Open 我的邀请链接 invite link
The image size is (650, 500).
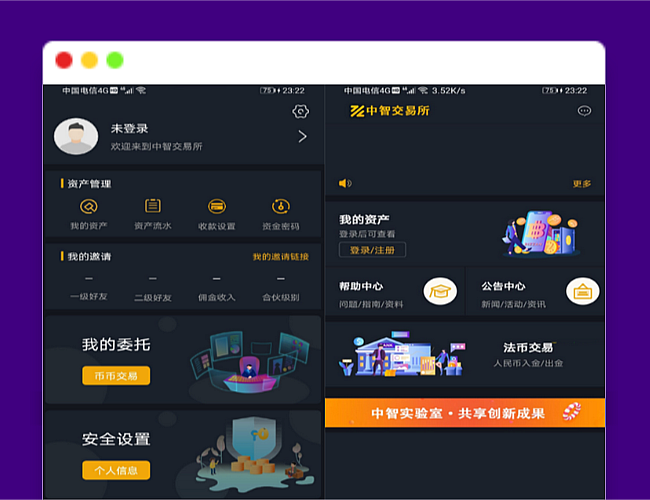pos(281,257)
